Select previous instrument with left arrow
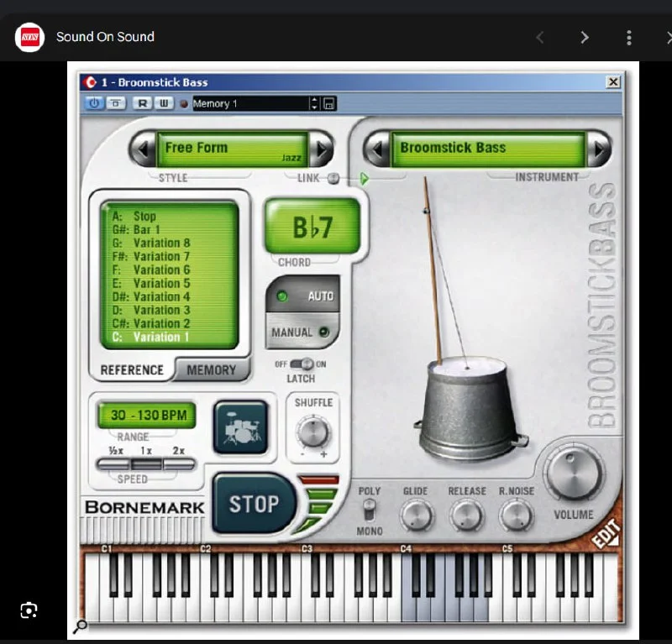This screenshot has height=644, width=672. pyautogui.click(x=376, y=149)
